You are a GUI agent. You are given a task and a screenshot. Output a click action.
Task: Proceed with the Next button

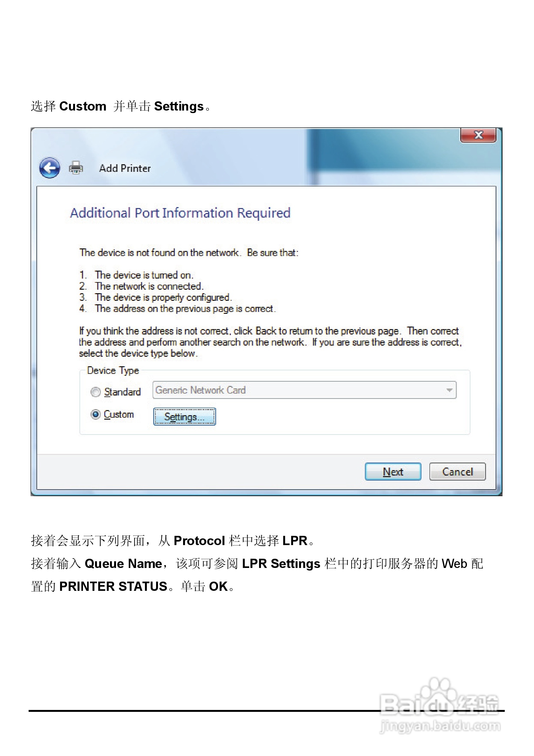pos(393,471)
